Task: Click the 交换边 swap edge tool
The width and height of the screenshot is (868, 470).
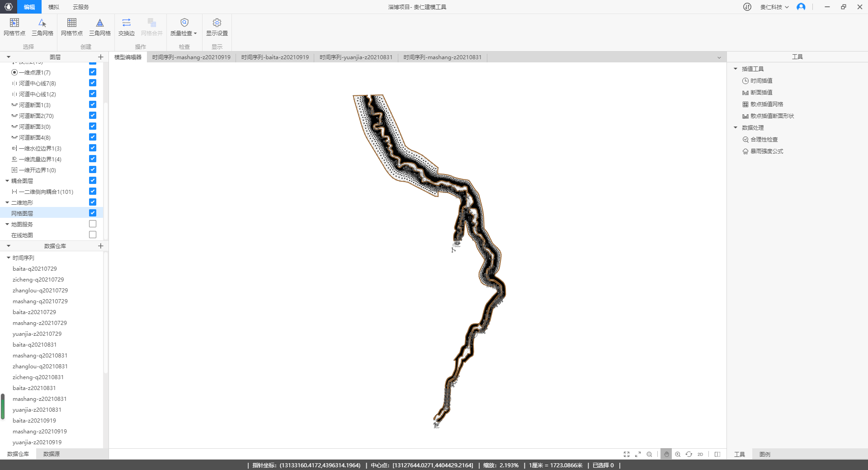Action: pyautogui.click(x=126, y=27)
